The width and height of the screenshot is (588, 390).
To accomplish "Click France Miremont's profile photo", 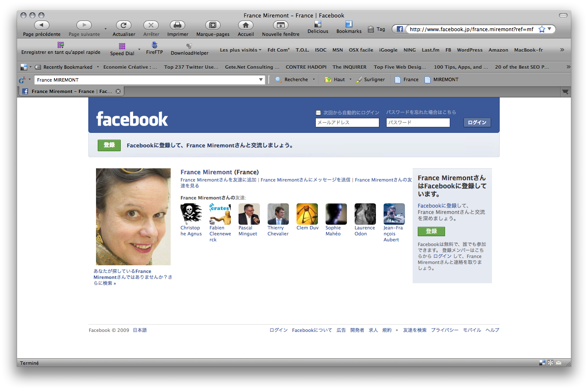I will [133, 217].
